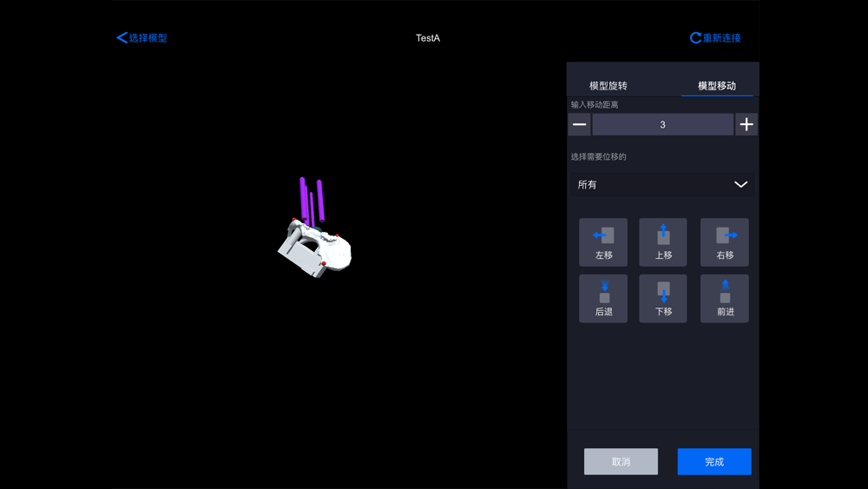Click the move distance input field
Image resolution: width=868 pixels, height=489 pixels.
pyautogui.click(x=662, y=124)
